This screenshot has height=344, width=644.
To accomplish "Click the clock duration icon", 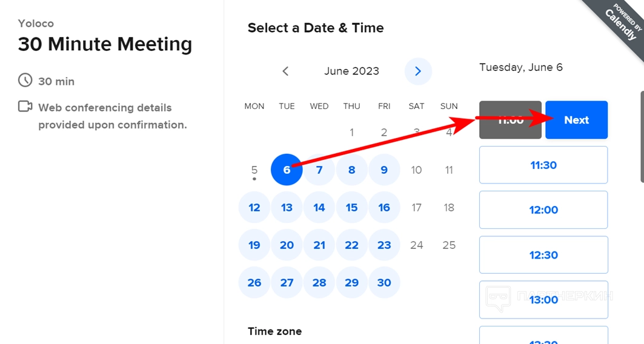I will click(x=25, y=81).
